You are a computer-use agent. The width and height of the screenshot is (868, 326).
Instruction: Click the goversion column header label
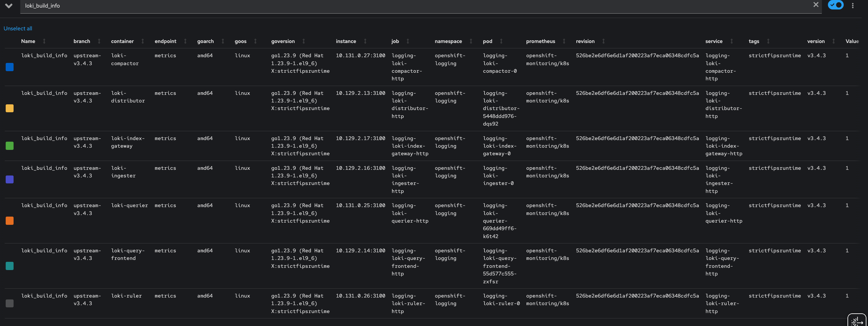tap(283, 41)
